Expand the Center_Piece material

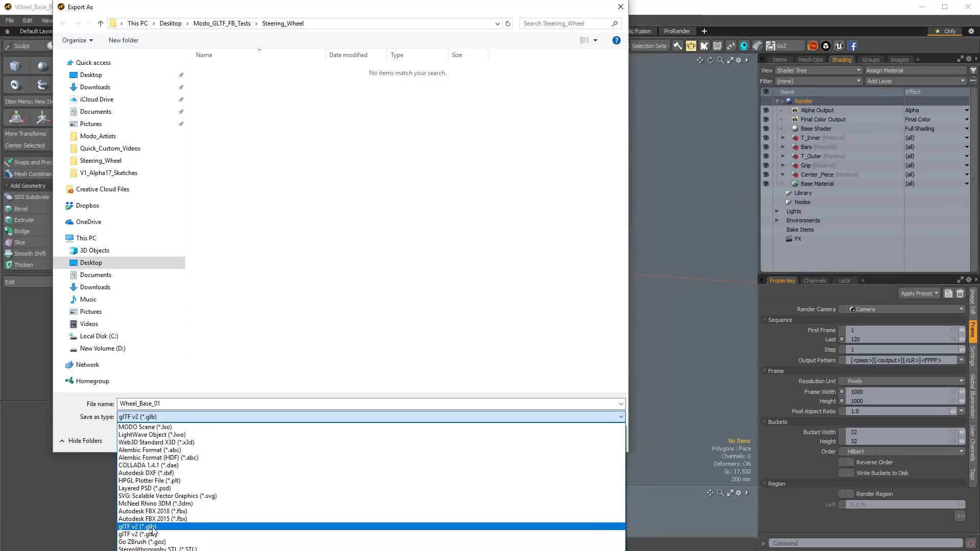point(783,174)
